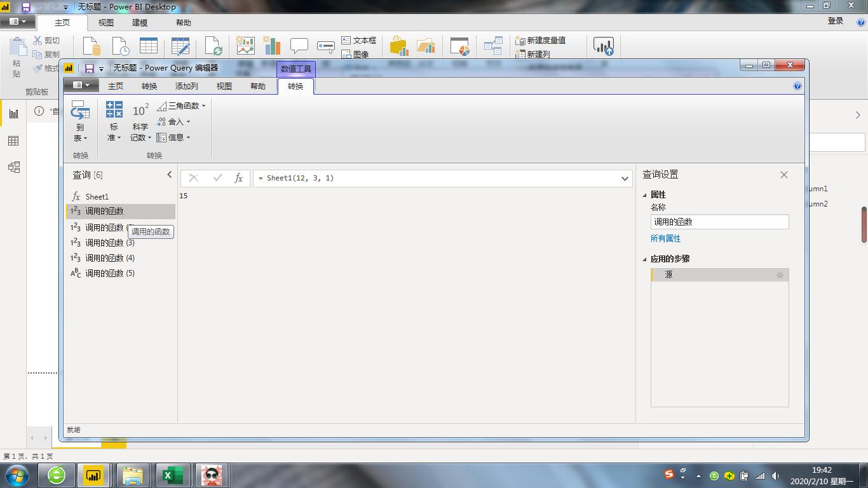
Task: Collapse the 属性 properties section
Action: point(644,195)
